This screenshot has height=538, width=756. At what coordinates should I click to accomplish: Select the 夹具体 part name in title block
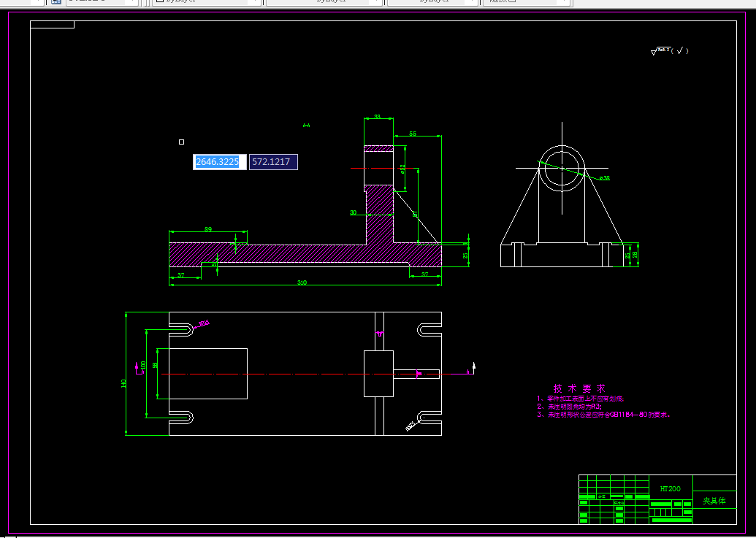(714, 501)
